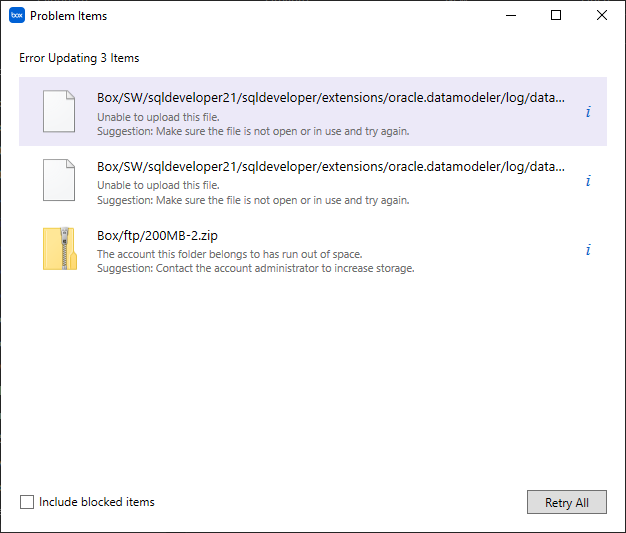Click the Box logo in title bar
This screenshot has width=626, height=533.
click(x=16, y=16)
